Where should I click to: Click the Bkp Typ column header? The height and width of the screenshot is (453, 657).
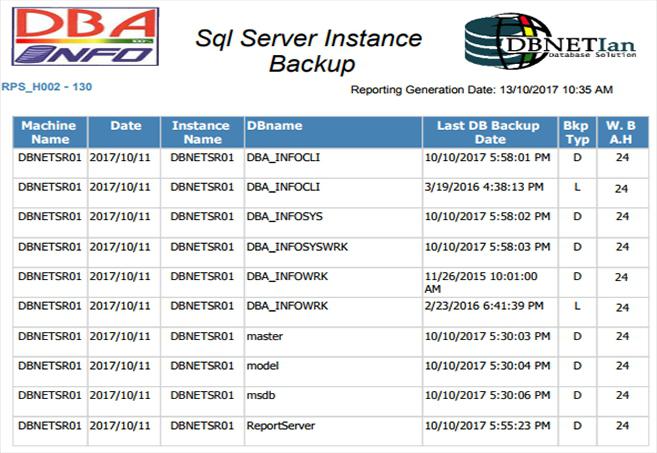pyautogui.click(x=577, y=132)
